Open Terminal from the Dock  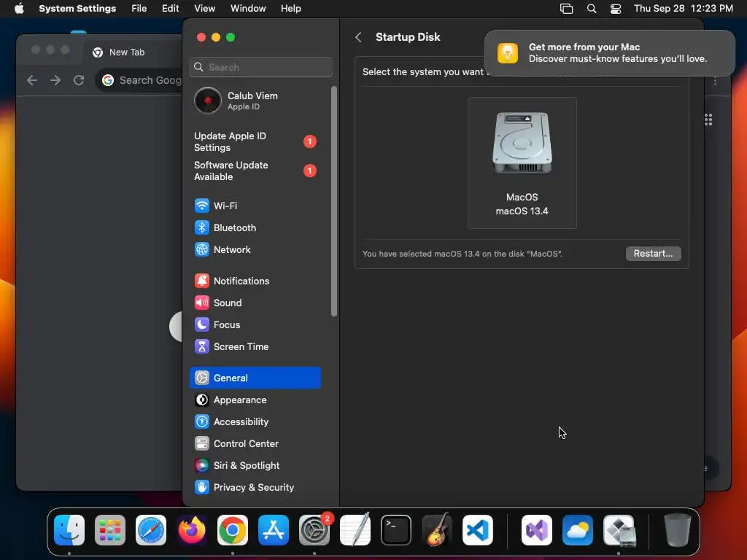(396, 530)
